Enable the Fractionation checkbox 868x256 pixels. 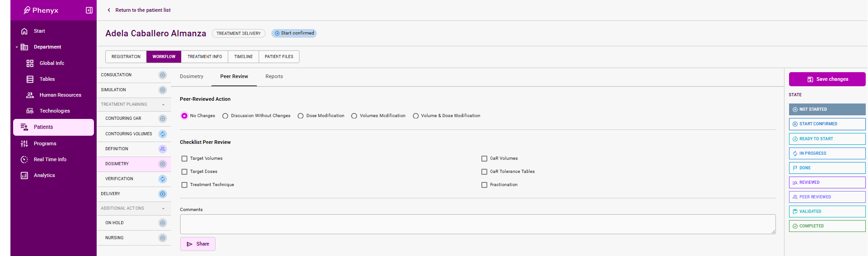(484, 185)
